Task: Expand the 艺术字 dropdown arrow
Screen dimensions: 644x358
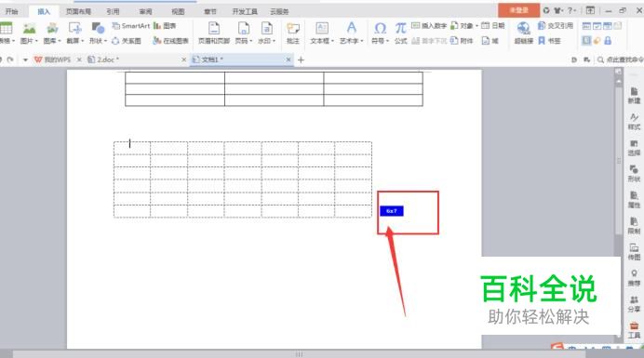Action: tap(362, 41)
